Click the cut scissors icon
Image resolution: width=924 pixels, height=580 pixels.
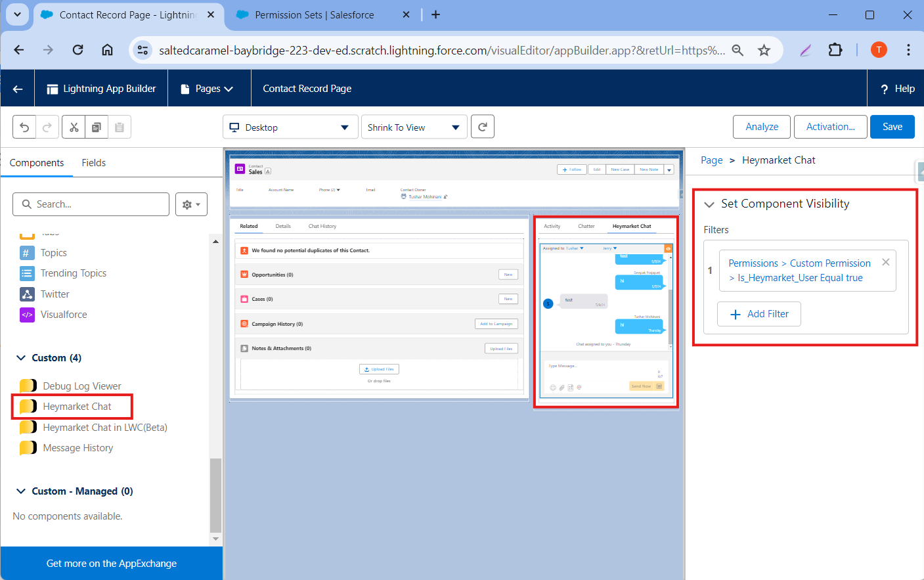pyautogui.click(x=74, y=127)
